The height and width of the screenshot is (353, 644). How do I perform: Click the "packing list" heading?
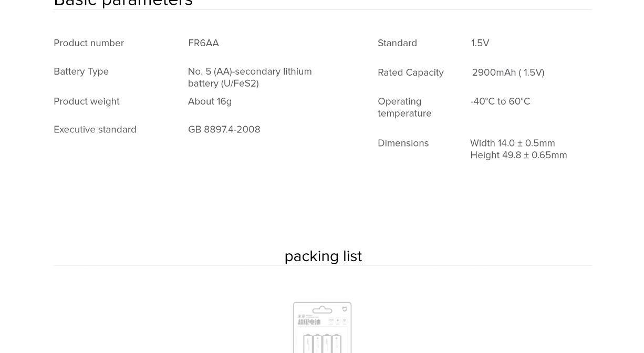point(323,256)
